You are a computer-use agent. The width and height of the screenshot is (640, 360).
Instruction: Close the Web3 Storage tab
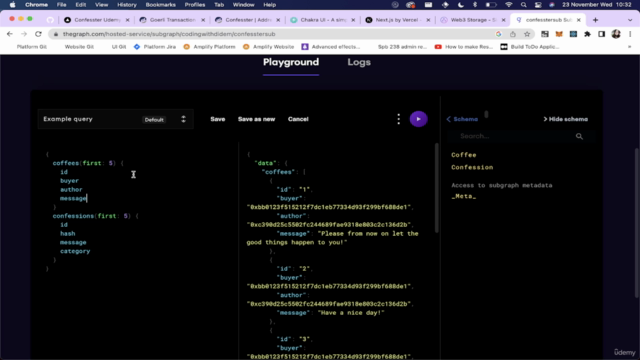[x=503, y=20]
